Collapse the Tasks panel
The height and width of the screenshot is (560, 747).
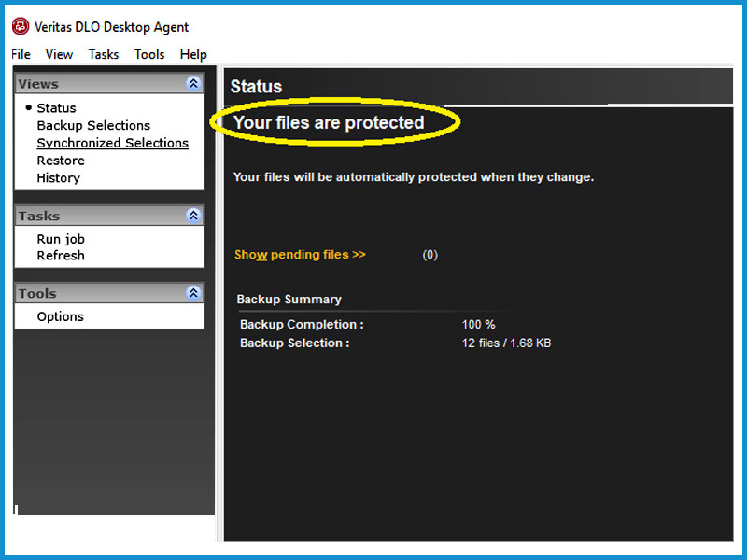193,216
